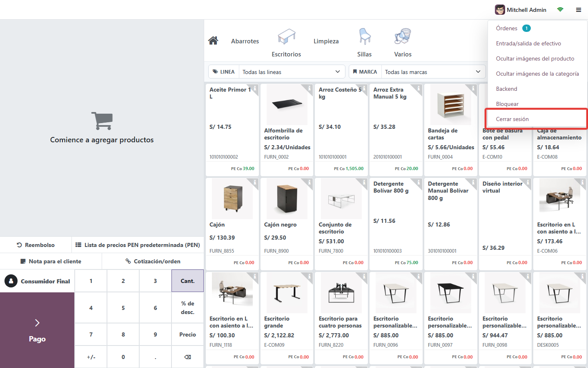
Task: Go to the home category icon
Action: coord(213,40)
